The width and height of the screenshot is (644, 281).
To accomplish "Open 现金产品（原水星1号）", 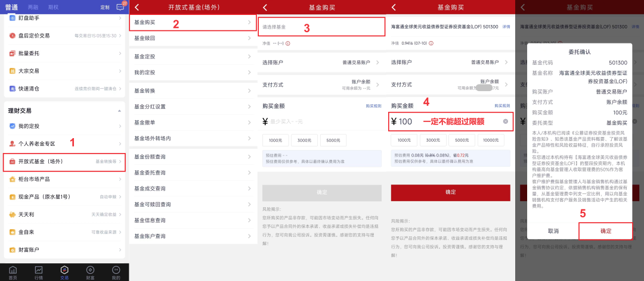I will pyautogui.click(x=64, y=197).
